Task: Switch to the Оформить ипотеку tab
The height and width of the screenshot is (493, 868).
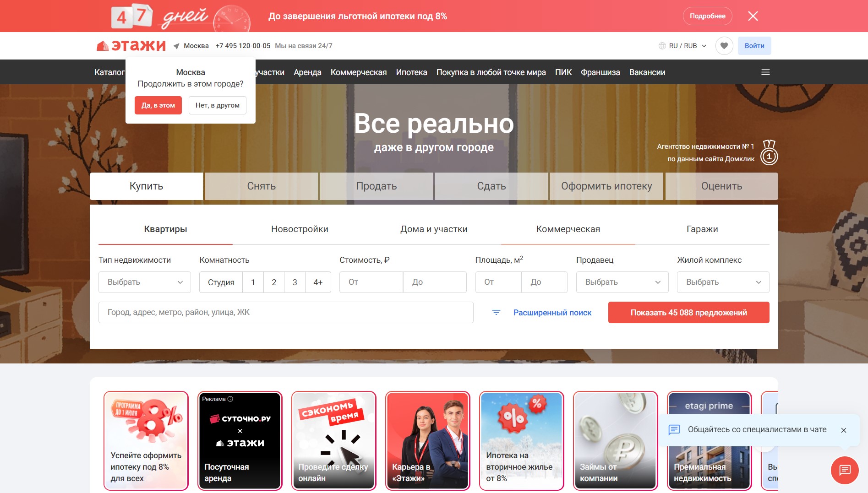Action: (x=606, y=186)
